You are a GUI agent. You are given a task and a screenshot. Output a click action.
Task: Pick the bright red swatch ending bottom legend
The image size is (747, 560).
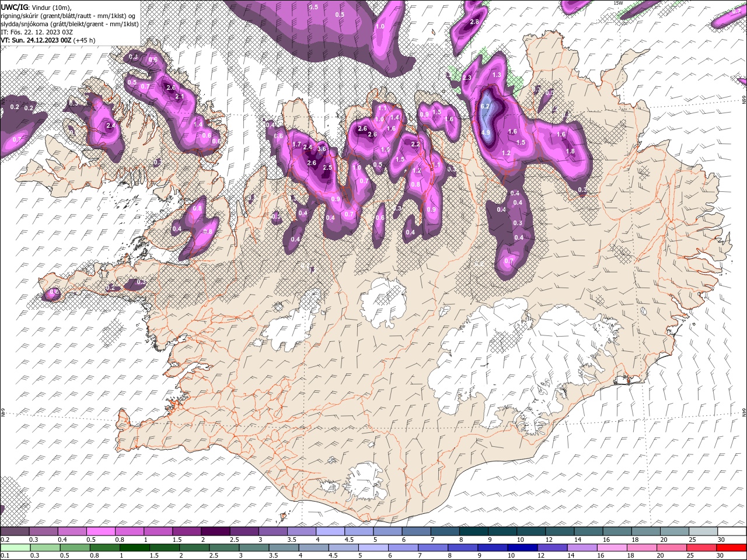[x=732, y=548]
